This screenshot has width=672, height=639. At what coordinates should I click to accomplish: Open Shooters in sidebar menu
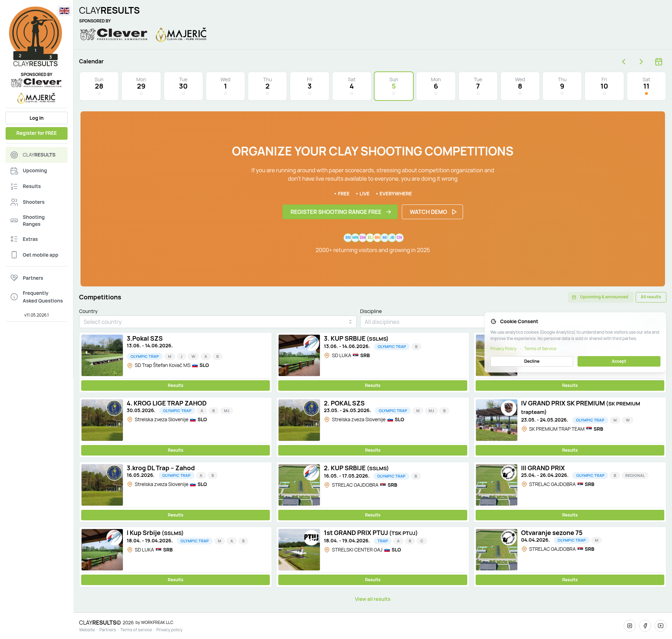(x=36, y=202)
